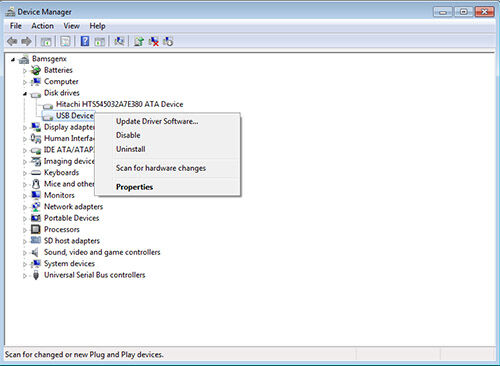Click the Network adapters category icon
The width and height of the screenshot is (500, 366).
[x=36, y=207]
